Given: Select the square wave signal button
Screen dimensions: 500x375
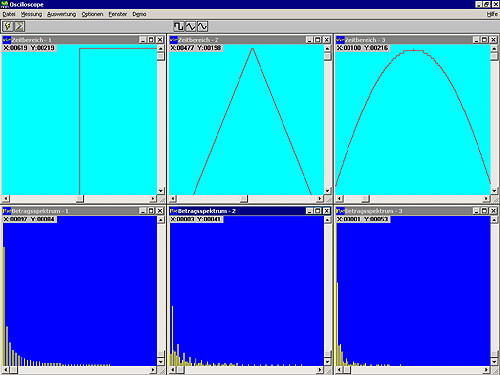Looking at the screenshot, I should [179, 26].
